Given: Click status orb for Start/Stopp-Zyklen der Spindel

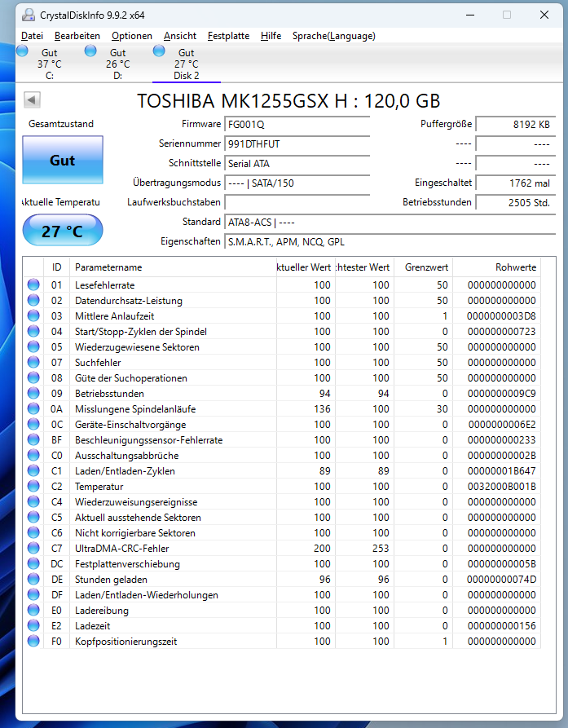Looking at the screenshot, I should 33,331.
